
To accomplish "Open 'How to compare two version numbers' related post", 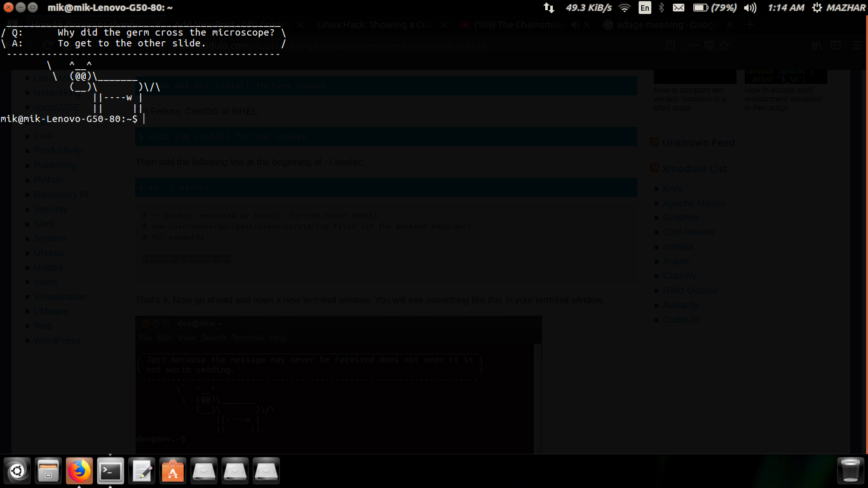I will pyautogui.click(x=690, y=99).
